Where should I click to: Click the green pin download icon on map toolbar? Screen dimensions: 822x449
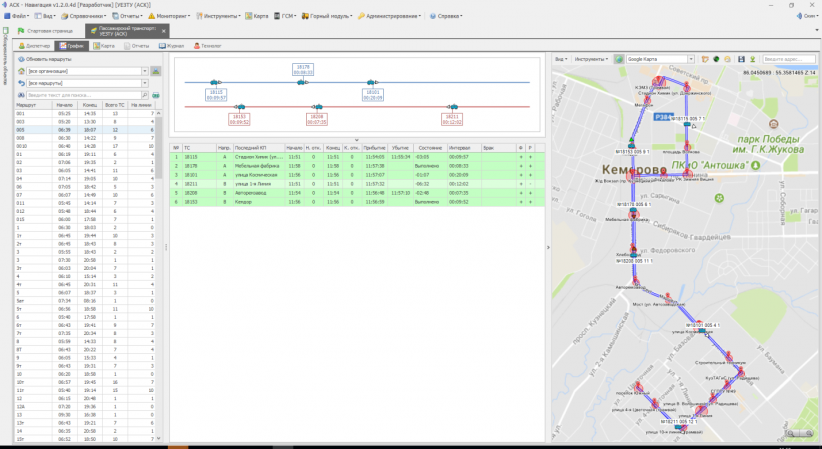752,59
